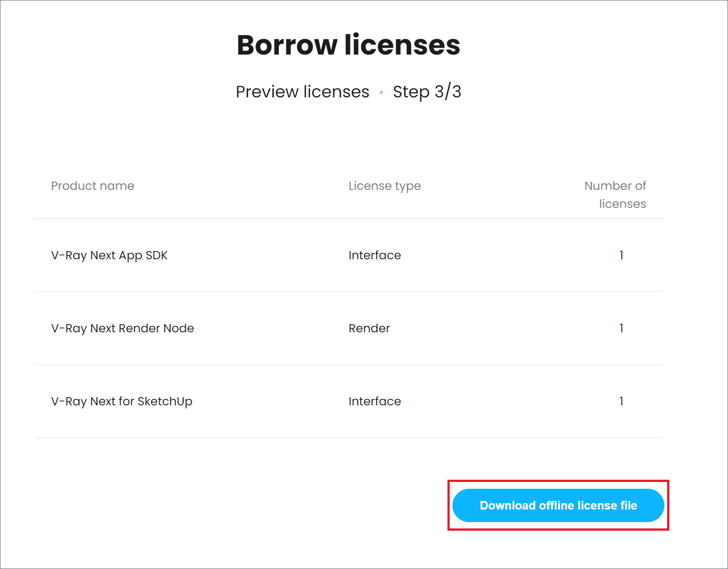Click the Step 3/3 indicator
This screenshot has width=728, height=569.
[x=427, y=92]
